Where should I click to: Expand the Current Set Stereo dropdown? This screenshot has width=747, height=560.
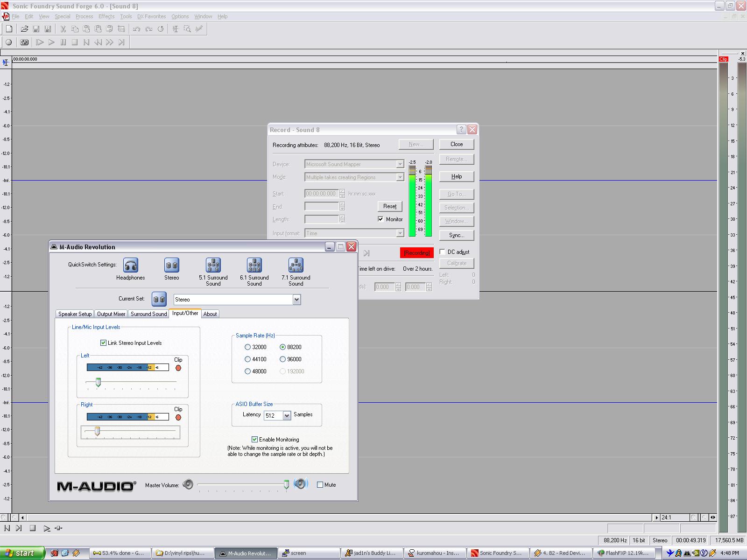point(296,300)
